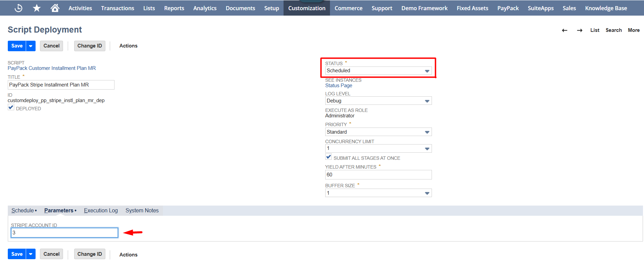This screenshot has width=644, height=269.
Task: Open the PayPack menu
Action: click(508, 8)
